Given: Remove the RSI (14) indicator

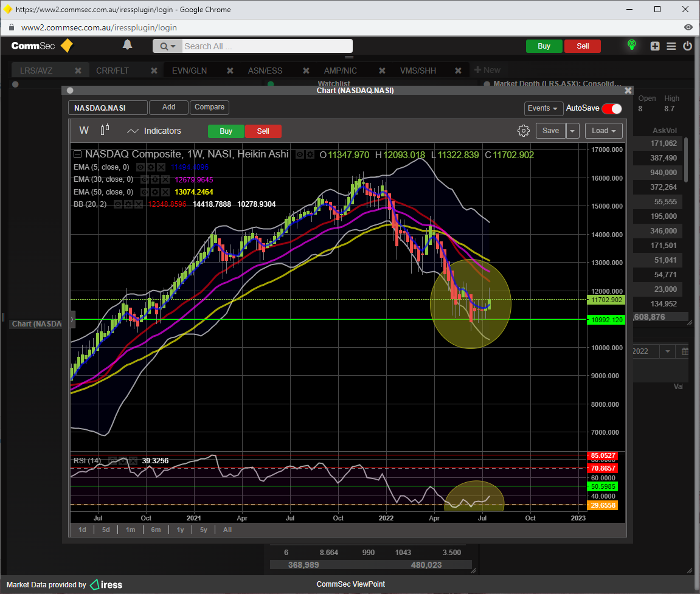Looking at the screenshot, I should pyautogui.click(x=132, y=460).
